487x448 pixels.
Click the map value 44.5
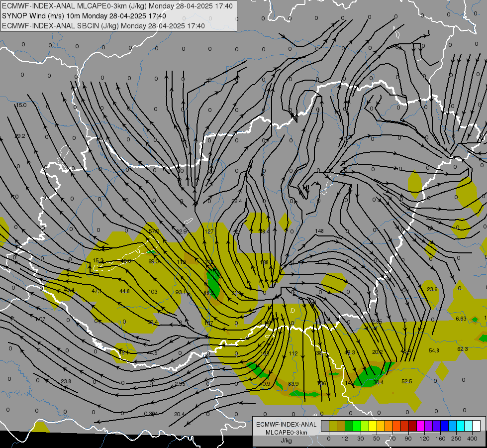pyautogui.click(x=152, y=353)
